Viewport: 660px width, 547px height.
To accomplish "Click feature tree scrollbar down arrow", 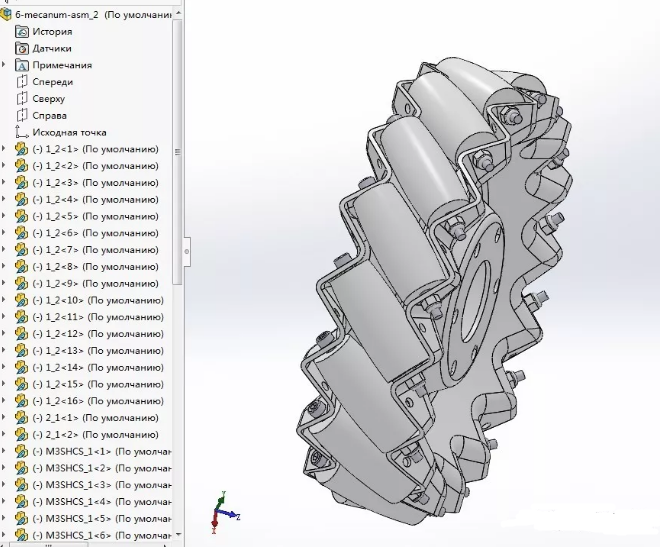I will click(178, 534).
